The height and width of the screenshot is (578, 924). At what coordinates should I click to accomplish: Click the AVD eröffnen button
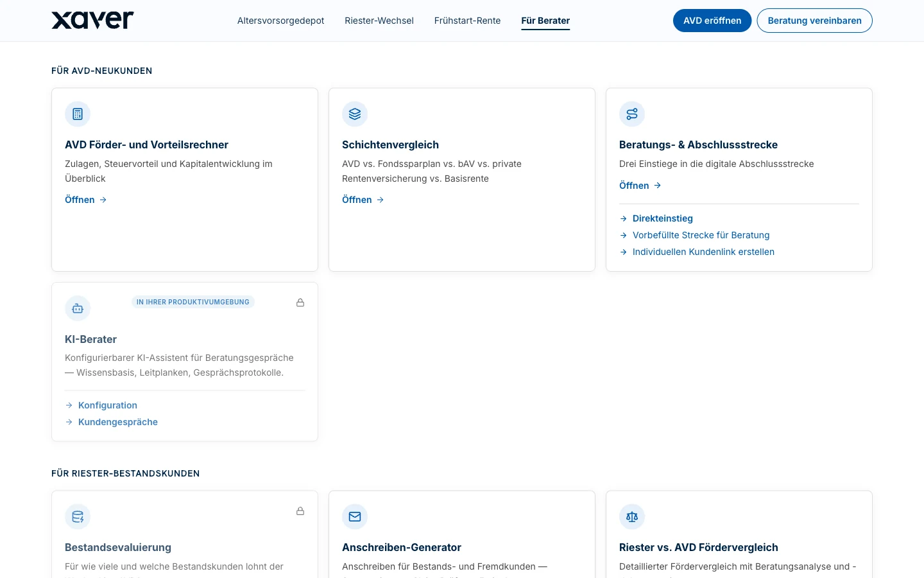[712, 21]
